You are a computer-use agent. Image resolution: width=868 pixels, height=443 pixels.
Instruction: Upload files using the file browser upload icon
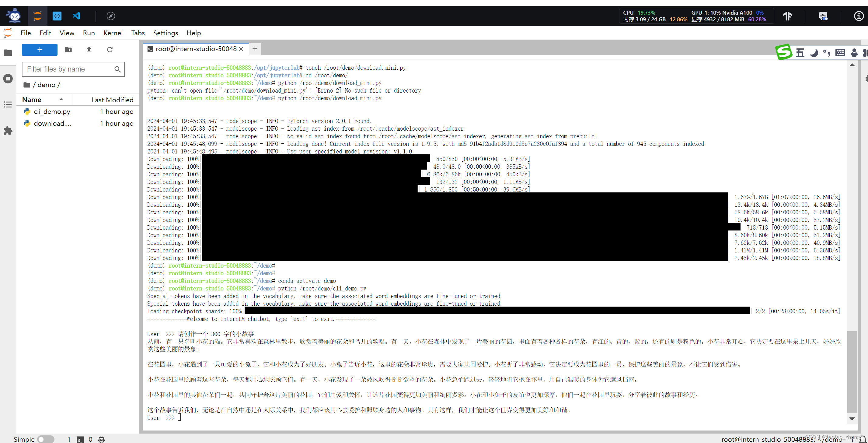pos(89,50)
